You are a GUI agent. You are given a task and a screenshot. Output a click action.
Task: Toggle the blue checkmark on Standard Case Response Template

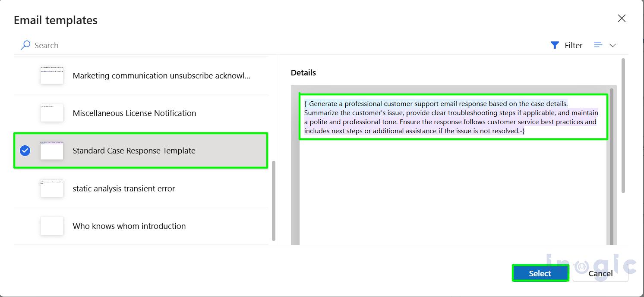click(x=25, y=150)
